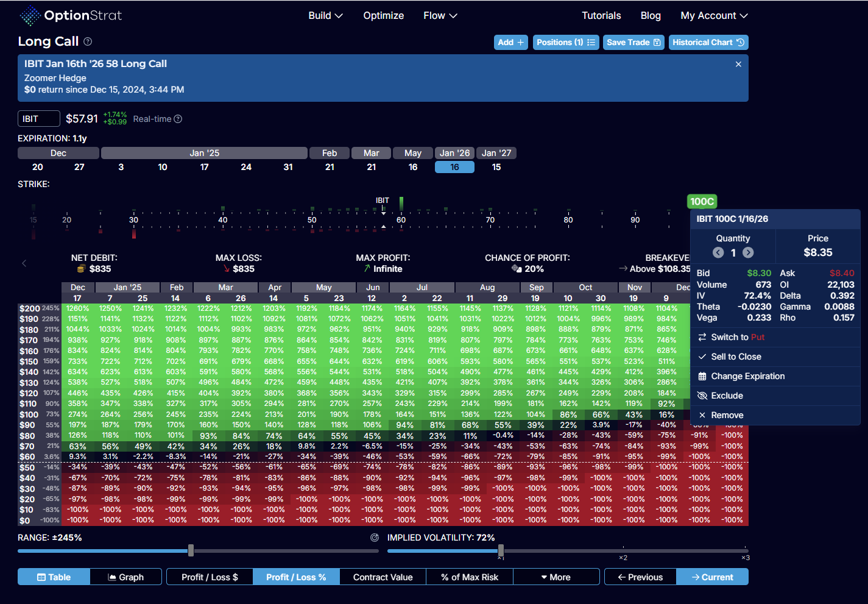Switch to Table view

(x=54, y=577)
